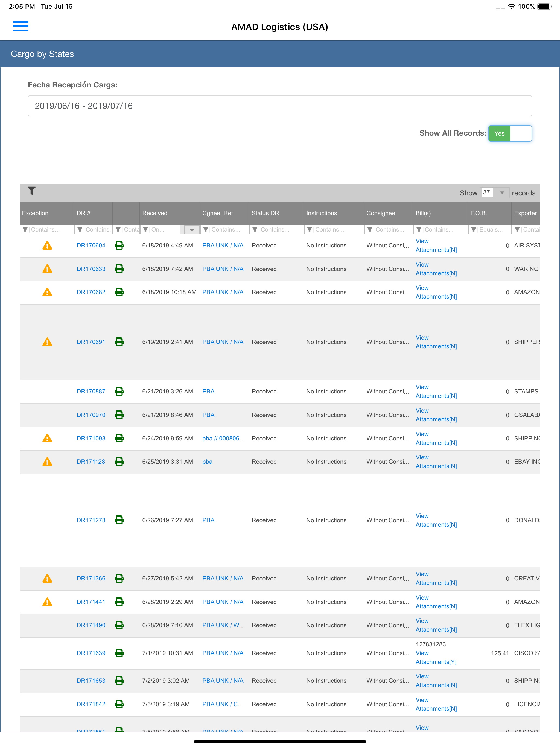560x747 pixels.
Task: Open the Received date filter dropdown arrow
Action: click(192, 230)
